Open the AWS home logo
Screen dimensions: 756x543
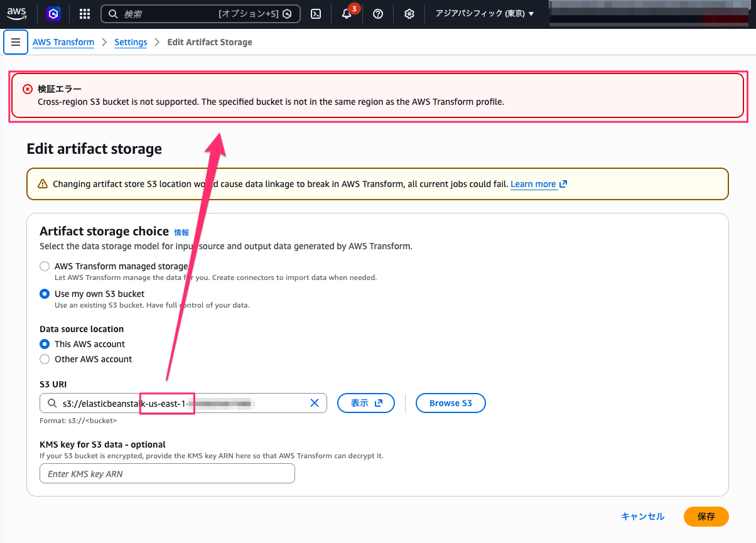17,13
